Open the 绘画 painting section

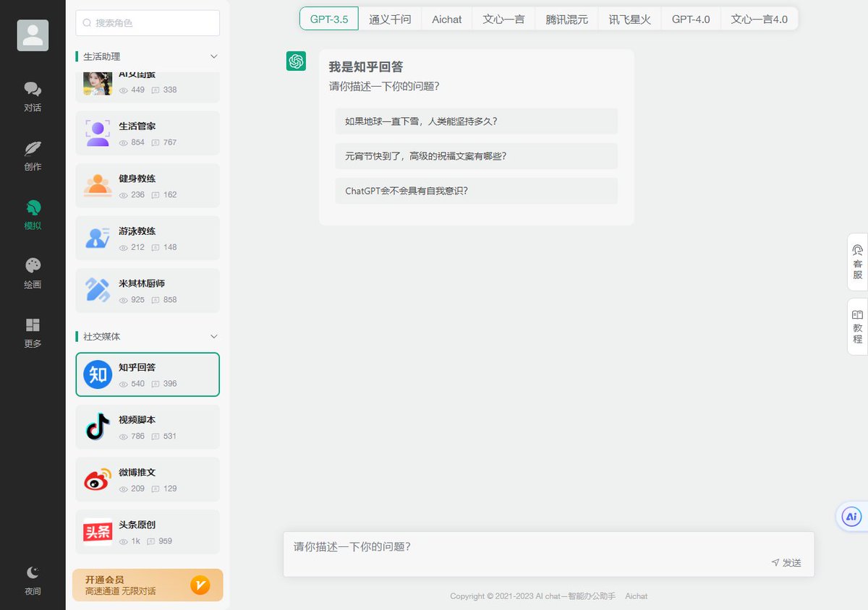coord(33,274)
